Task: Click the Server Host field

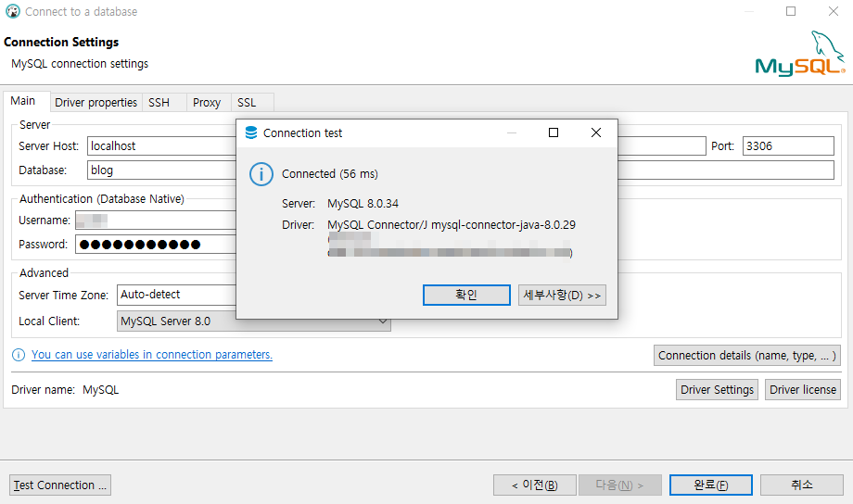Action: point(161,146)
